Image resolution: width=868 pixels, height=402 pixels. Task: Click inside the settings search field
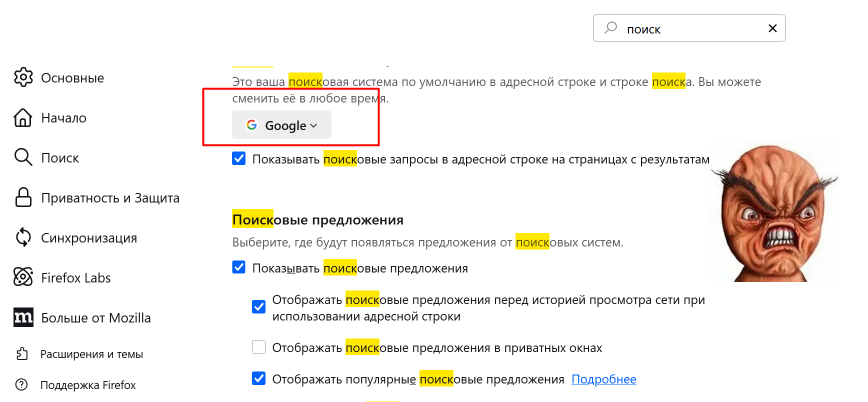pos(690,29)
